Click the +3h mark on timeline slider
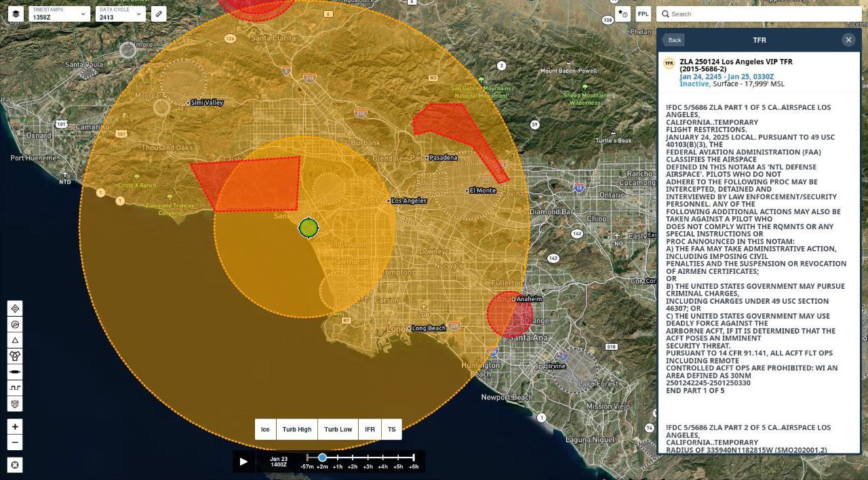Viewport: 868px width, 480px height. coord(368,458)
